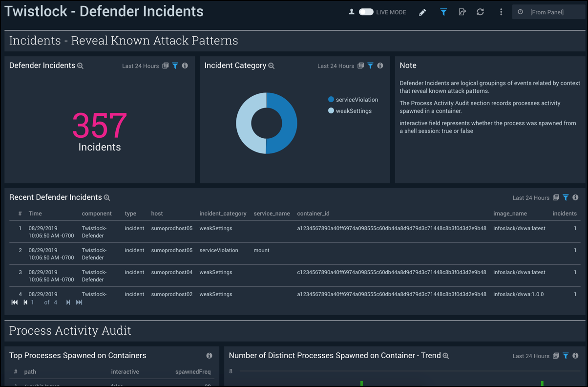Jump to last page of incidents table
This screenshot has height=387, width=588.
[79, 302]
